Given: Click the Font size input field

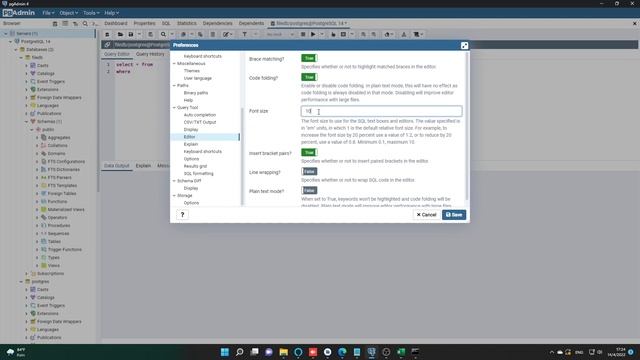Looking at the screenshot, I should click(x=381, y=111).
